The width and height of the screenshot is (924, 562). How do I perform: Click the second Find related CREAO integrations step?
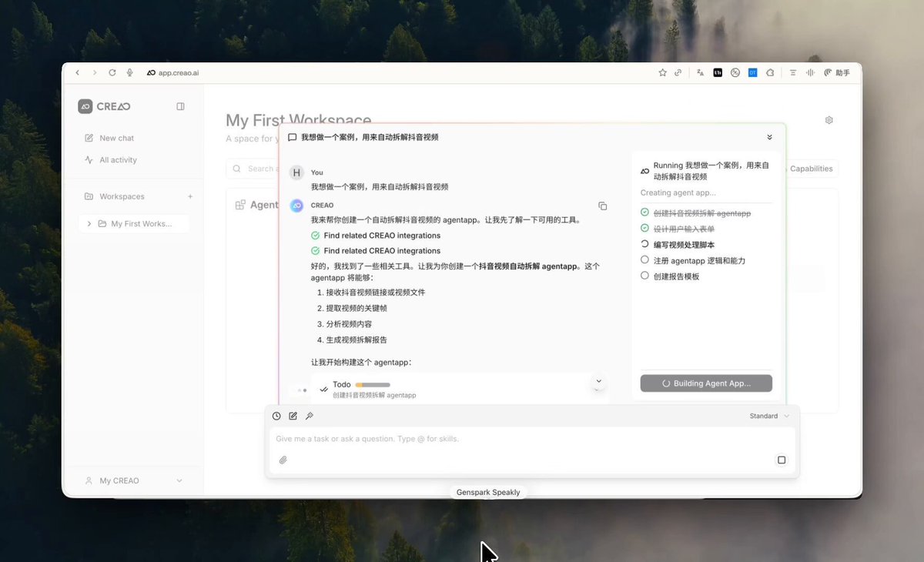[x=376, y=251]
